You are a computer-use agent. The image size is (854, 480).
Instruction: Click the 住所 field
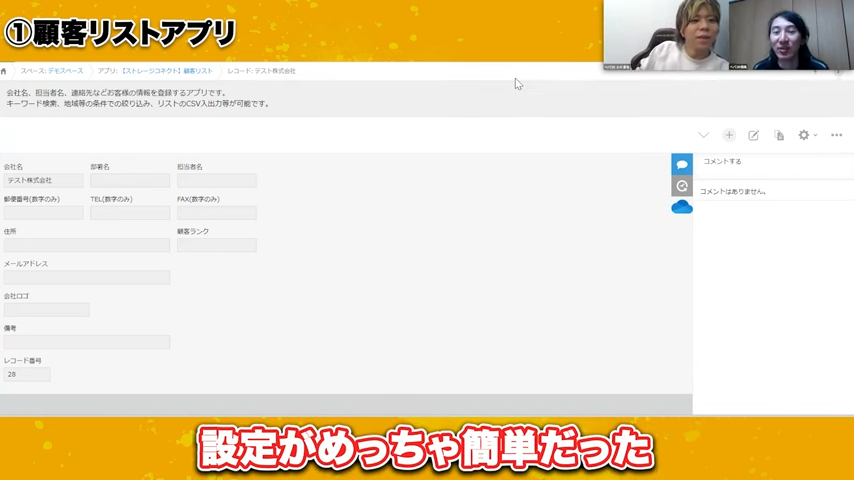(87, 245)
